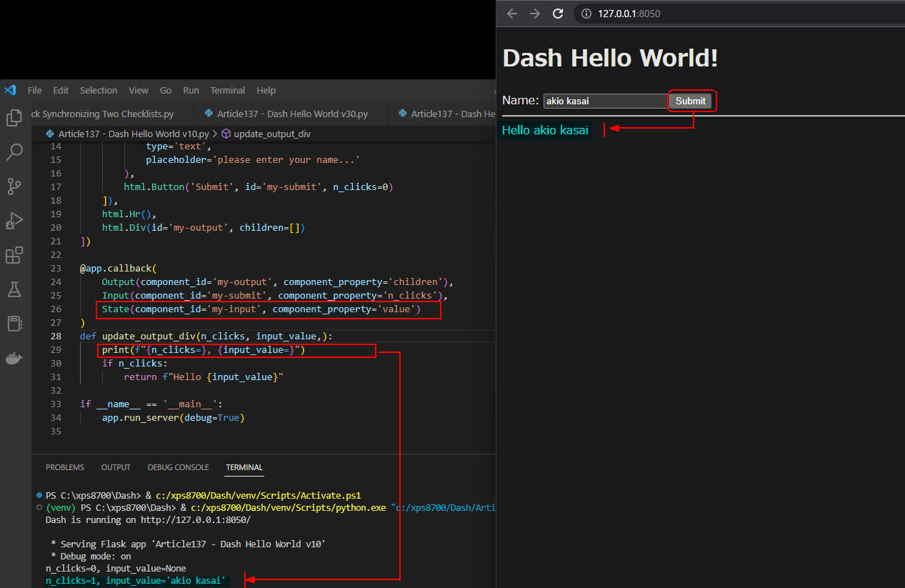The image size is (905, 588).
Task: Click the Name input field in the browser
Action: pyautogui.click(x=606, y=101)
